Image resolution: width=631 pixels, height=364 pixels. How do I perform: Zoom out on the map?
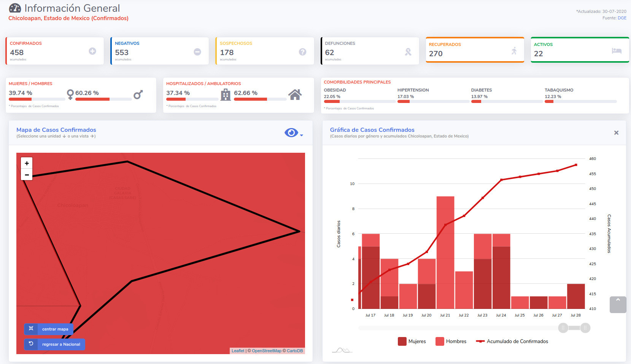click(x=27, y=175)
